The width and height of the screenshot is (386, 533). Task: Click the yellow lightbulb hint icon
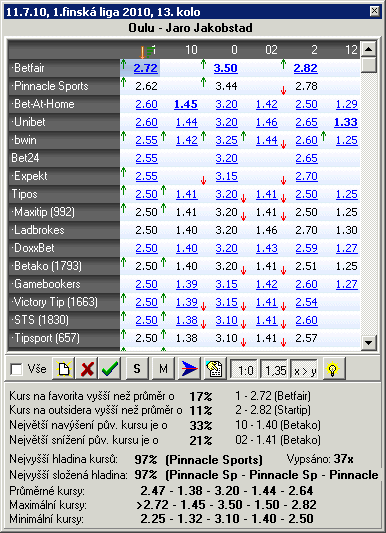[x=333, y=368]
